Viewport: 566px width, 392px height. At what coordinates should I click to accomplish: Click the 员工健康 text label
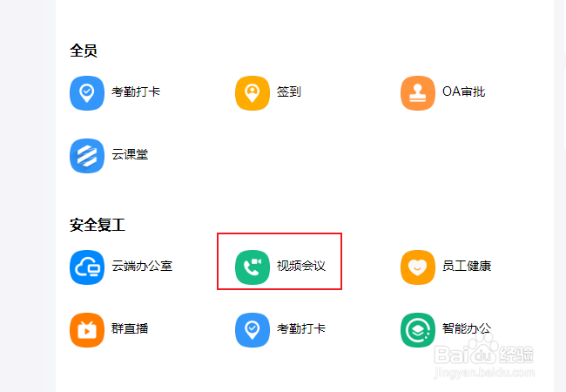(467, 266)
